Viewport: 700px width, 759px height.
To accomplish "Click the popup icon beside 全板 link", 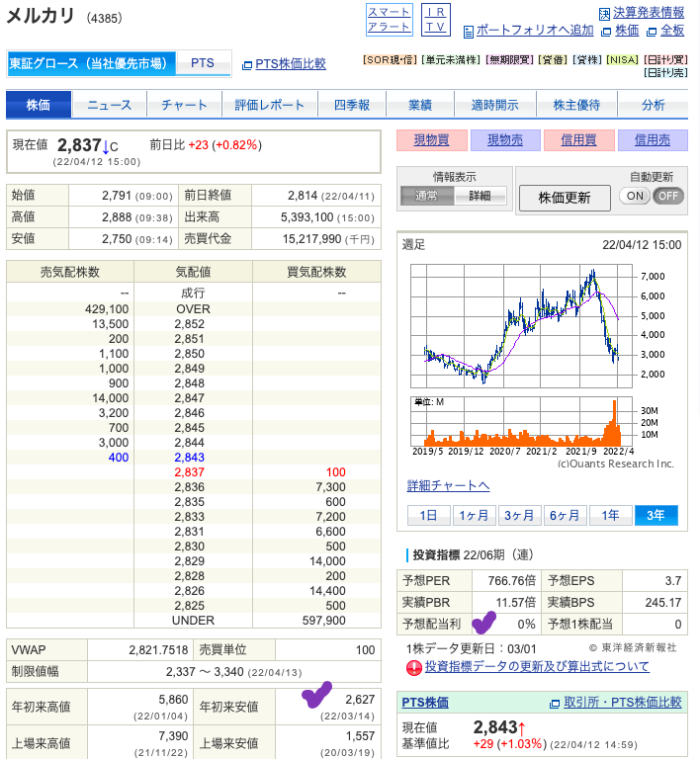I will click(x=652, y=32).
